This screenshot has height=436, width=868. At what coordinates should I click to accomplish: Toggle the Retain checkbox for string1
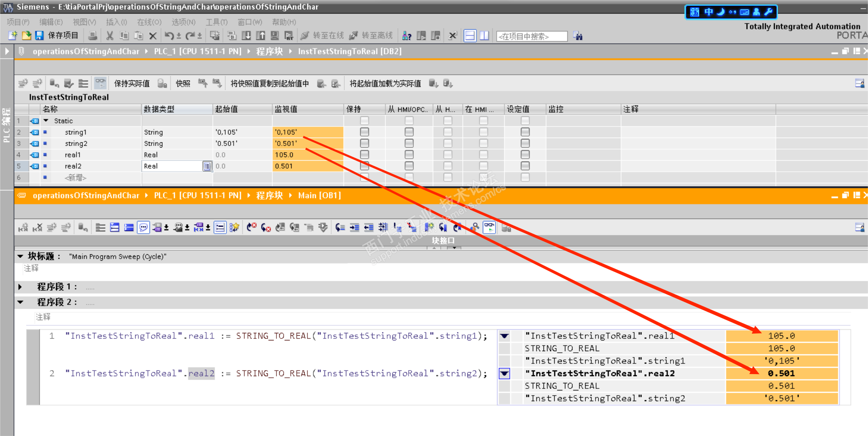point(364,132)
